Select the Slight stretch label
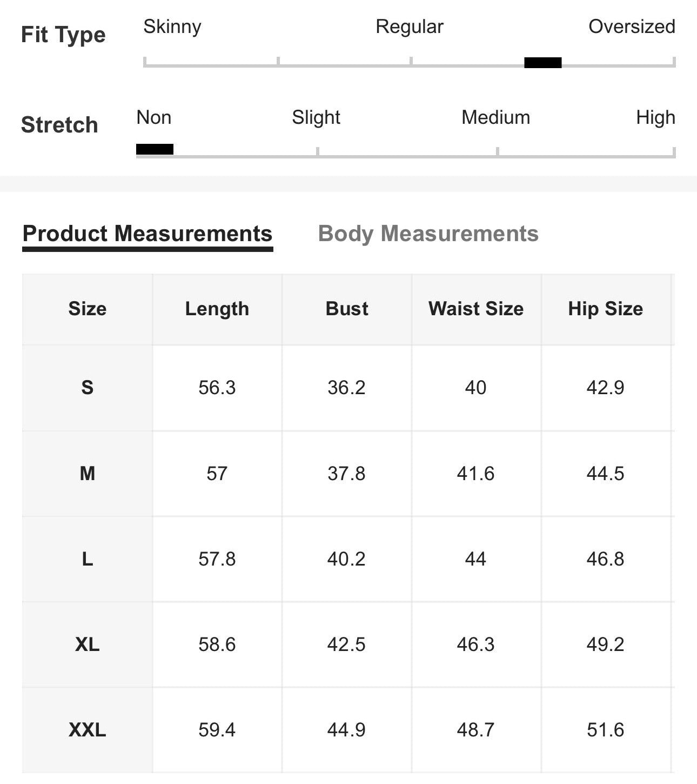This screenshot has height=784, width=697. (316, 117)
